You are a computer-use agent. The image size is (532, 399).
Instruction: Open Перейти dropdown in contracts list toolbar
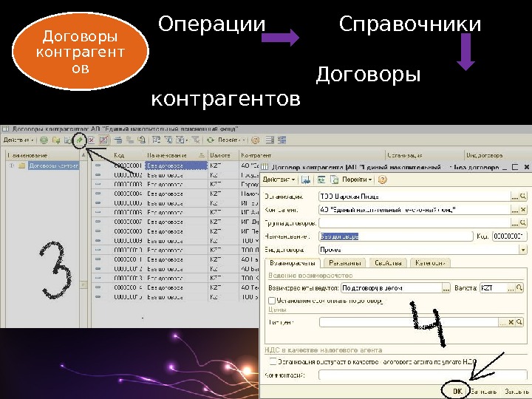(x=231, y=140)
